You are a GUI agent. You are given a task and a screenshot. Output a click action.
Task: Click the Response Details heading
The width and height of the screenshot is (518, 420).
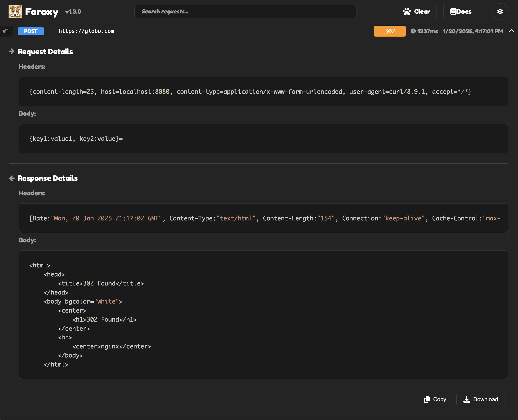click(x=48, y=178)
